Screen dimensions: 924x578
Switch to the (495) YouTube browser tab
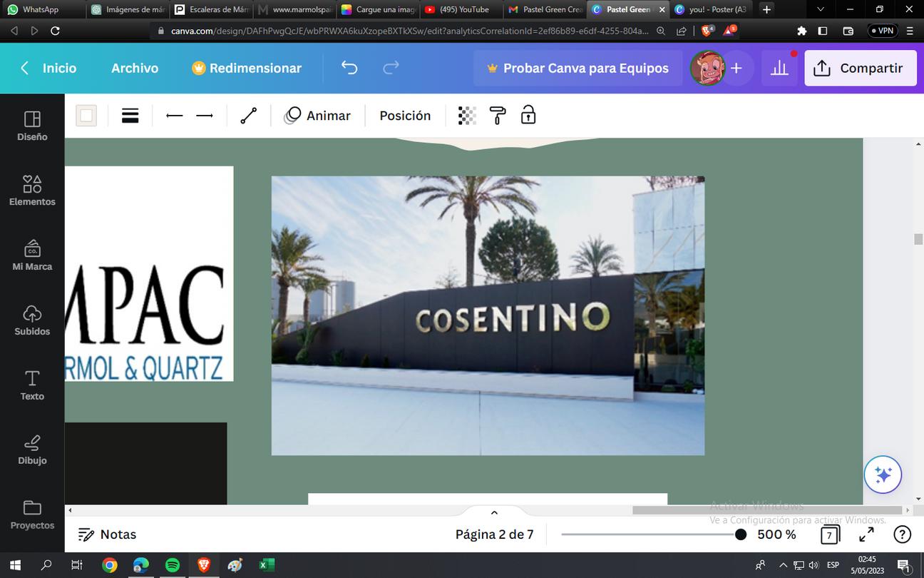pyautogui.click(x=461, y=9)
